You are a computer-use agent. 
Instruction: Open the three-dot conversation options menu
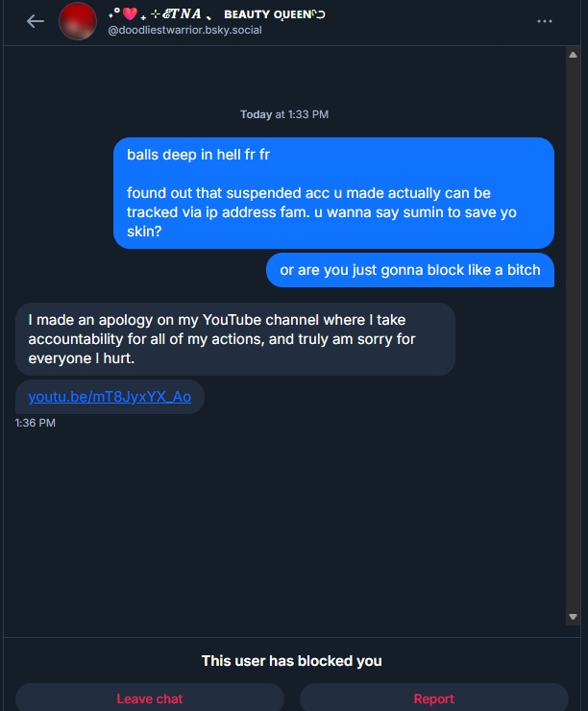tap(545, 21)
